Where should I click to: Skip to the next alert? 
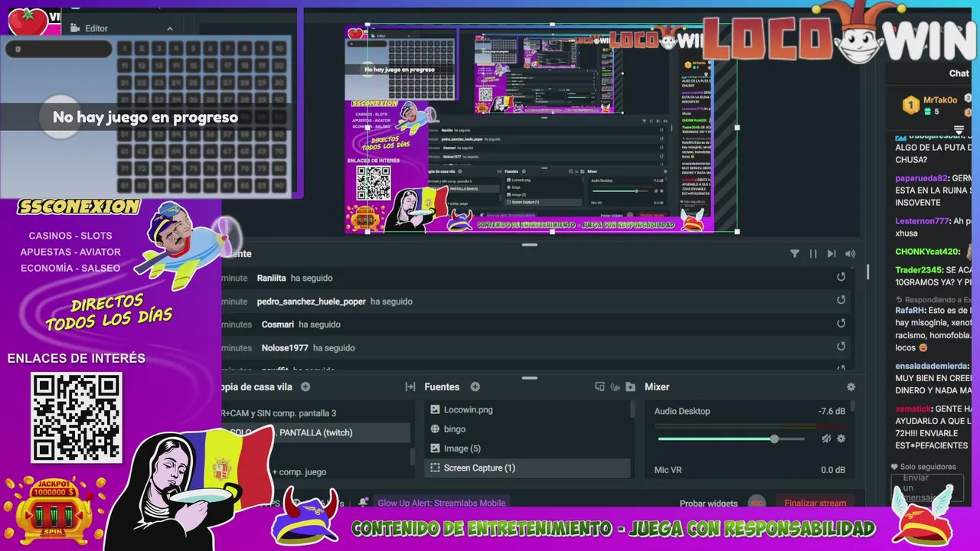[x=831, y=254]
